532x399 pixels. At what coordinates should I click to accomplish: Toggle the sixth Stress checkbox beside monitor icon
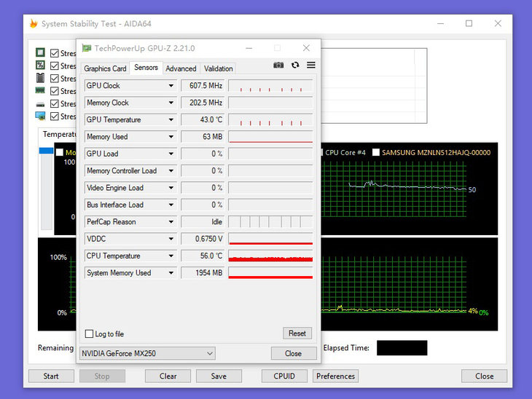click(x=54, y=116)
